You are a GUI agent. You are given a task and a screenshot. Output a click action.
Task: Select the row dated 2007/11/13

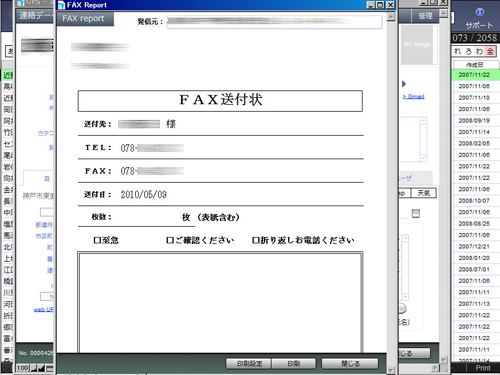tap(476, 304)
